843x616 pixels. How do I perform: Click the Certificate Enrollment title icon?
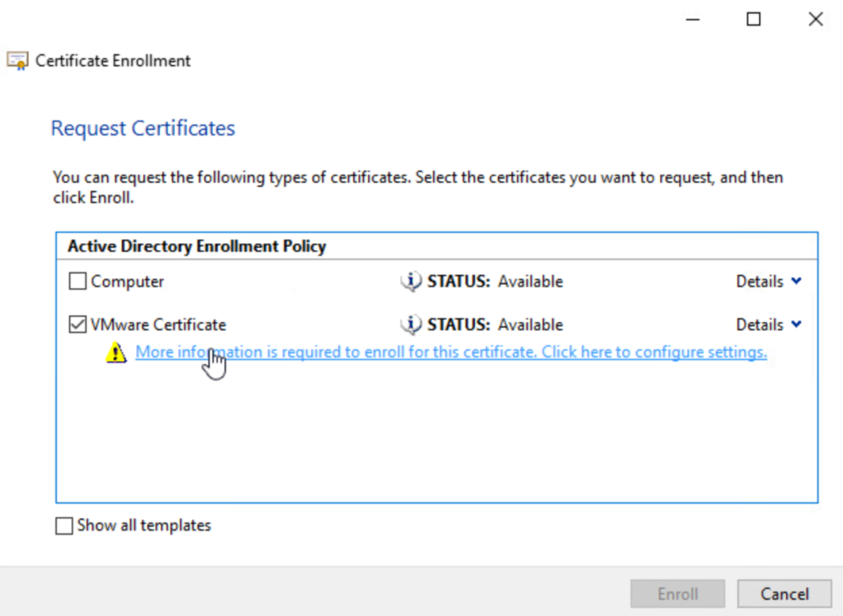click(x=16, y=61)
